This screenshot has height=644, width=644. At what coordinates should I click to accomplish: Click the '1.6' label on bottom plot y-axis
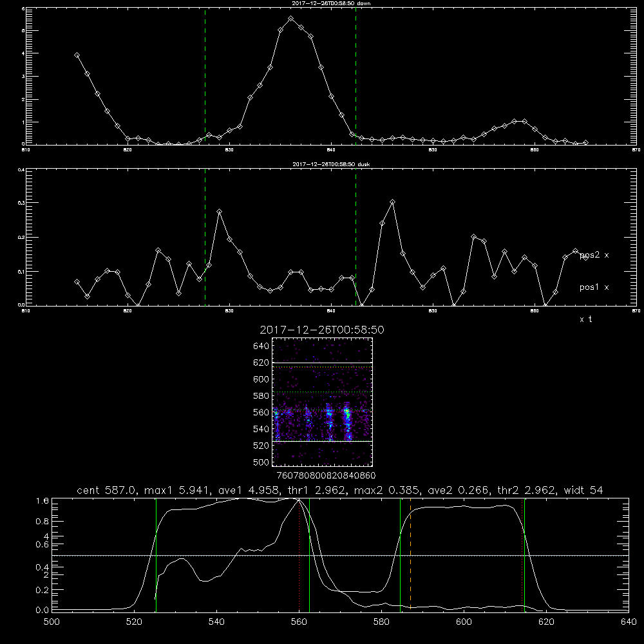pos(43,501)
